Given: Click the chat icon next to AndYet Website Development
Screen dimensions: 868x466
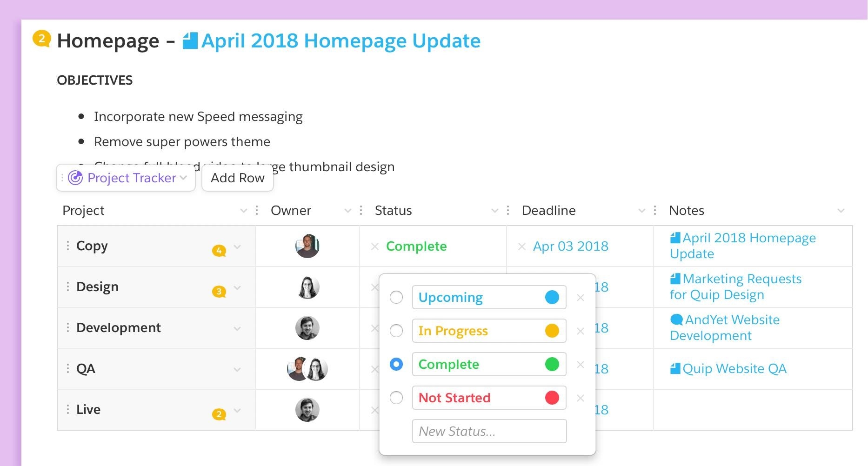Looking at the screenshot, I should tap(675, 320).
